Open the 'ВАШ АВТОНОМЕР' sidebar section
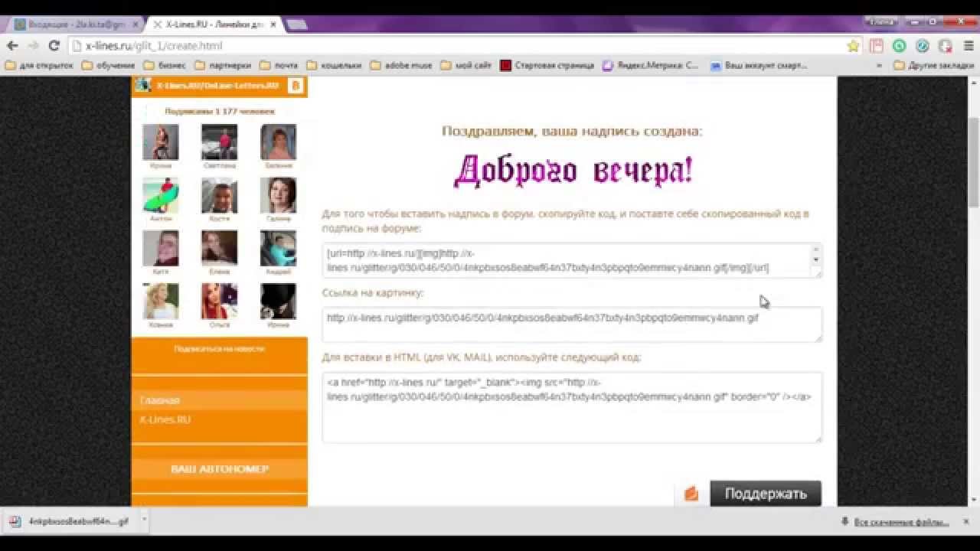Screen dimensions: 980x551 pyautogui.click(x=219, y=468)
